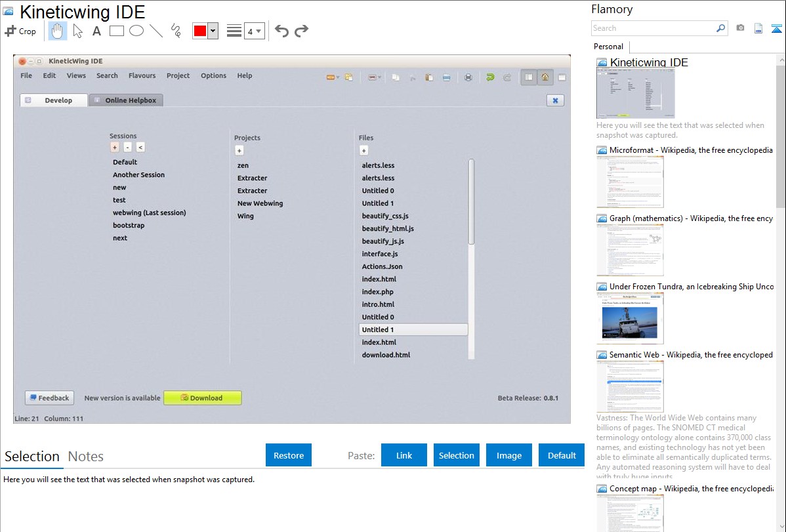Switch to the Online Helpbox tab
786x532 pixels.
tap(126, 100)
